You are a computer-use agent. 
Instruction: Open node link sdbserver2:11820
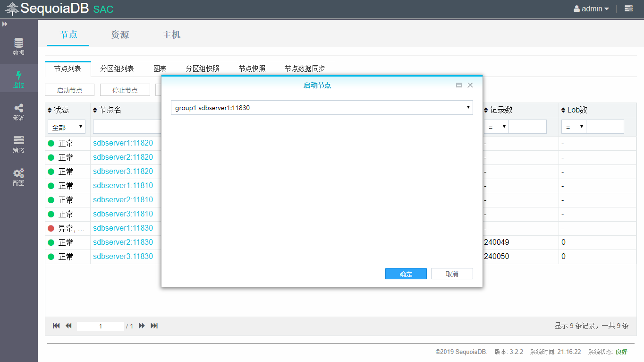coord(123,157)
